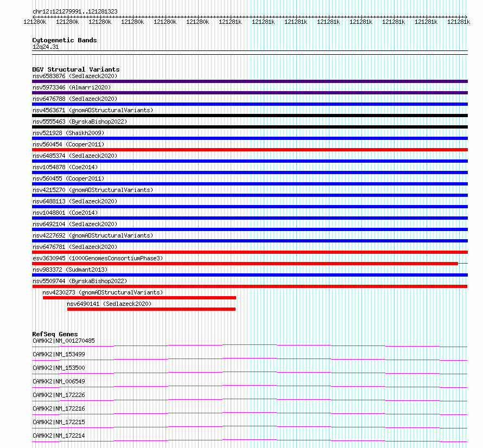The width and height of the screenshot is (483, 448).
Task: Click the magenta intron line under CAMKK2|NM_153499
Action: click(250, 359)
